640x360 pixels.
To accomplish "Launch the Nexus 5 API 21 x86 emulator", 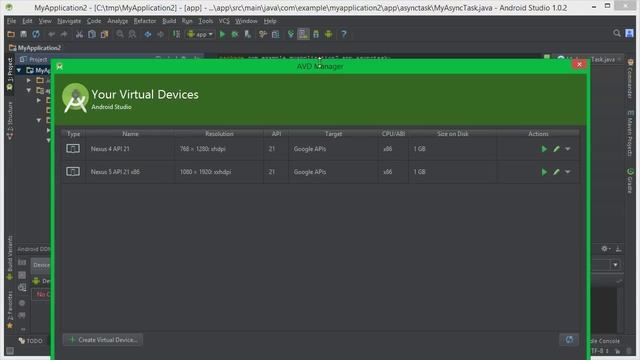I will 544,172.
